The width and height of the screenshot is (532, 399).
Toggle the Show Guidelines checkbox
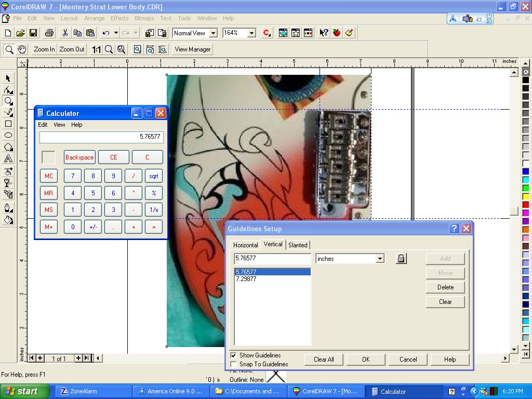pos(233,355)
